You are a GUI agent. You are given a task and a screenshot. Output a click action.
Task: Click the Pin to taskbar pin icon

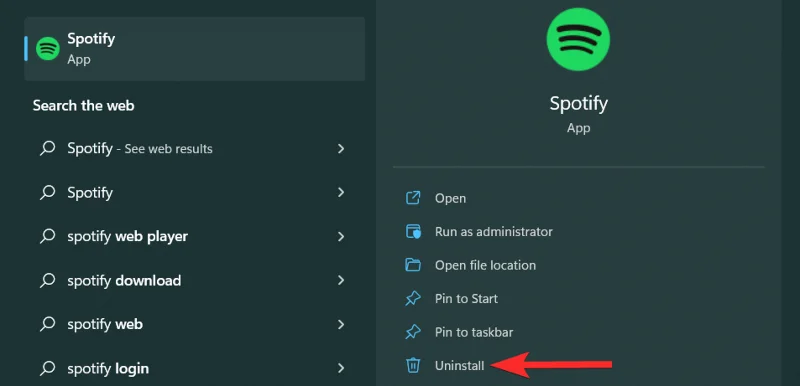(413, 332)
